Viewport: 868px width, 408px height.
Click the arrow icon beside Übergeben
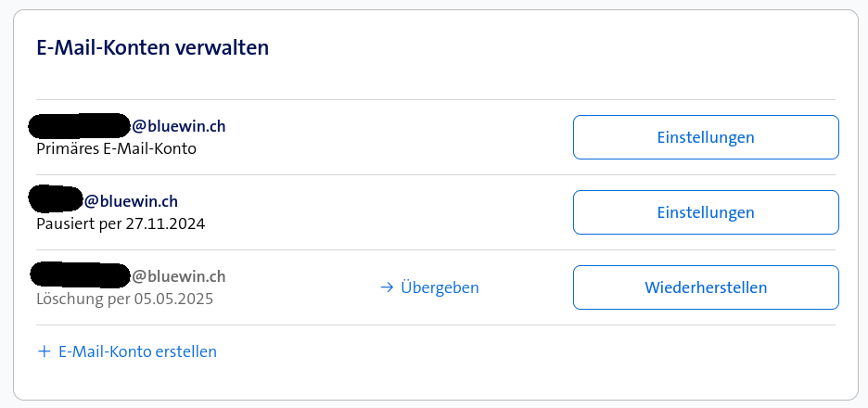click(388, 287)
